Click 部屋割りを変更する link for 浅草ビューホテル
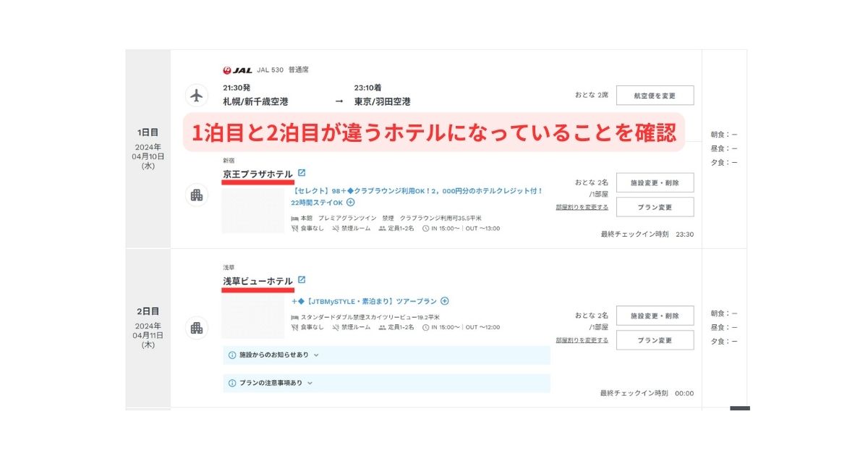This screenshot has height=456, width=868. [x=582, y=340]
